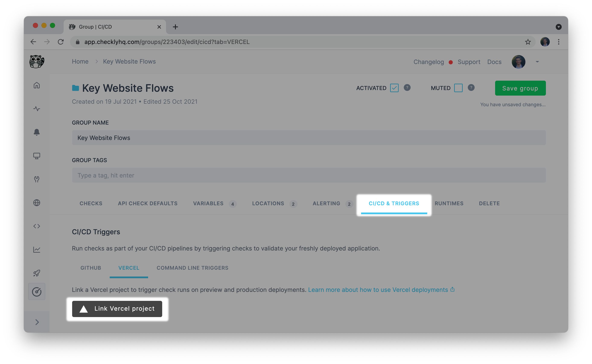The image size is (592, 364).
Task: Switch to the VARIABLES tab
Action: pos(208,203)
